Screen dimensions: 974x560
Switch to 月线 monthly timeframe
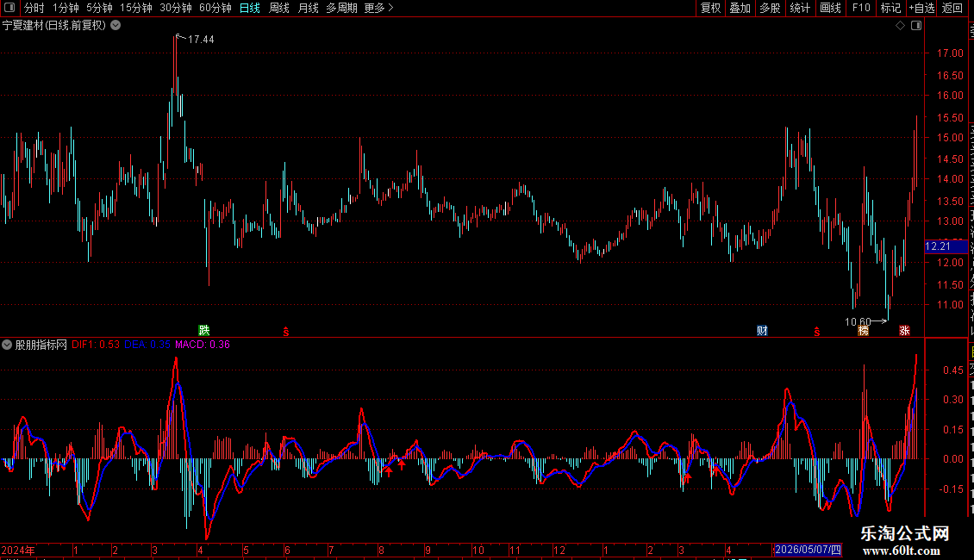[x=308, y=8]
